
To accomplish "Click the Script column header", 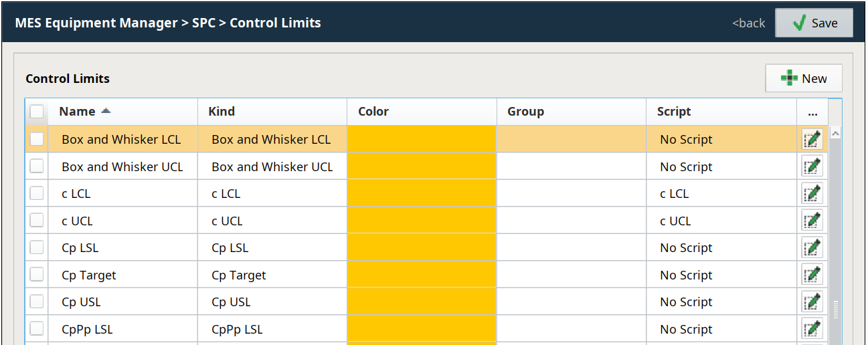I will [x=673, y=112].
